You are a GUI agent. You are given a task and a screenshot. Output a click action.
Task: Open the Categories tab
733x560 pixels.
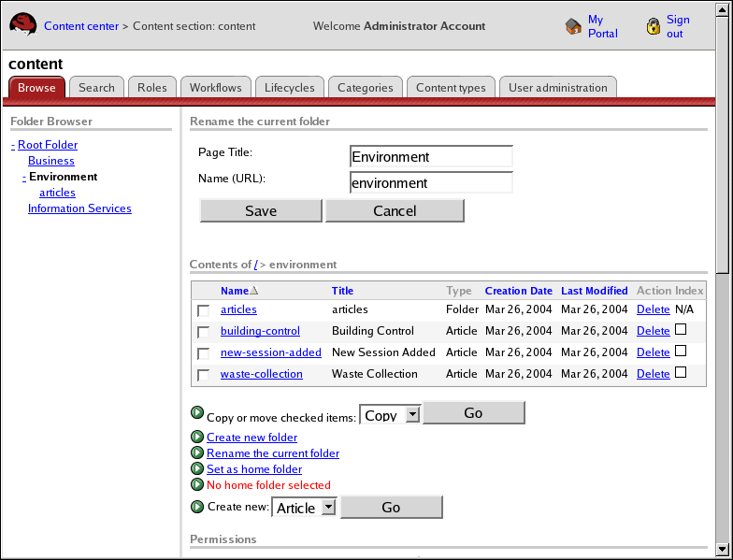[x=365, y=88]
